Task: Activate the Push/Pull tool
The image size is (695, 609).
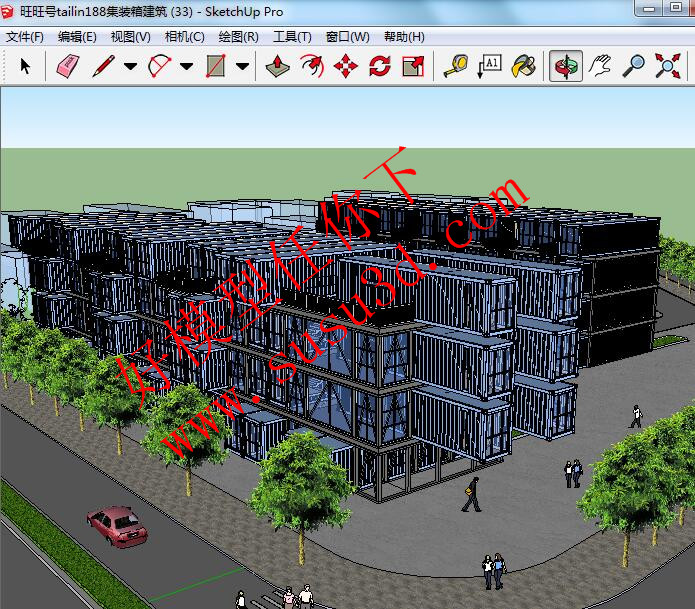Action: click(277, 66)
